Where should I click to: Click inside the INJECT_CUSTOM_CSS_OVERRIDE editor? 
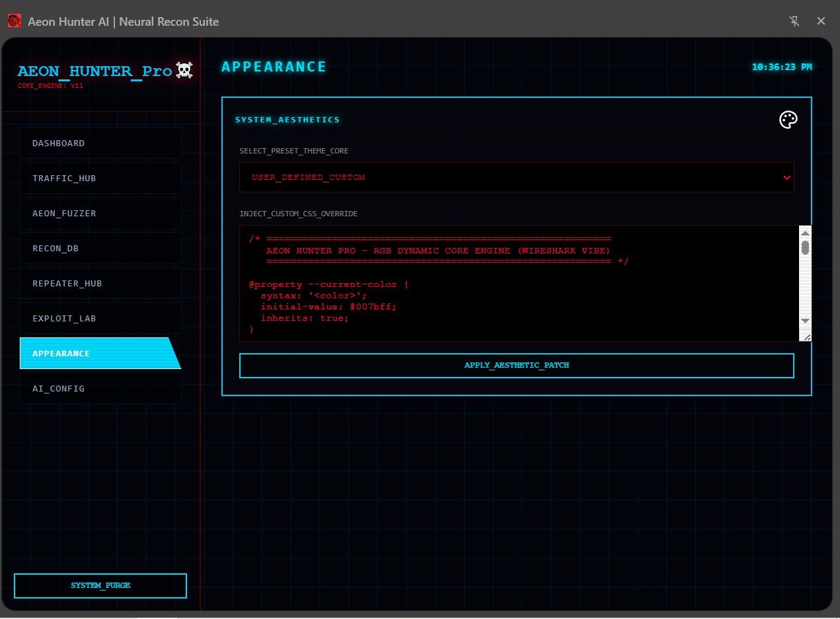point(463,284)
